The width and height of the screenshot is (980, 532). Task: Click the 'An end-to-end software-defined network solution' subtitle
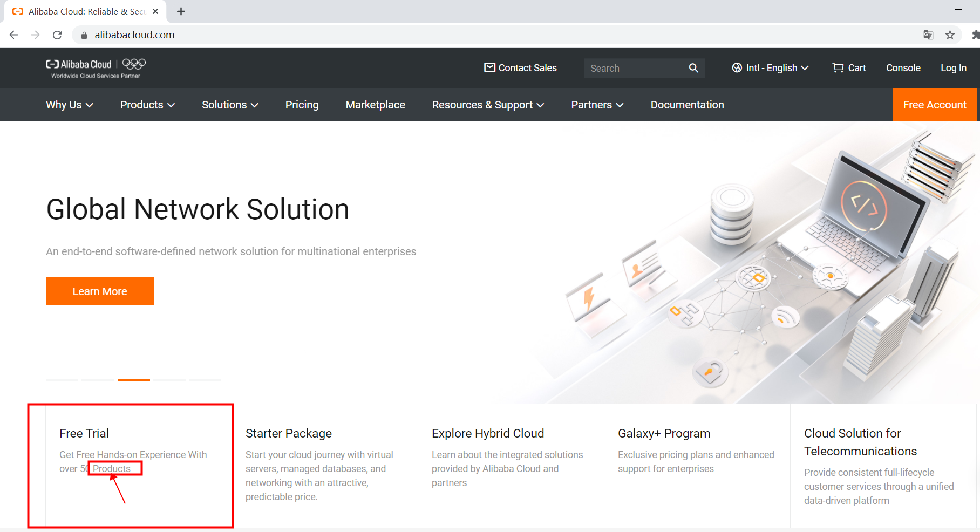coord(231,251)
